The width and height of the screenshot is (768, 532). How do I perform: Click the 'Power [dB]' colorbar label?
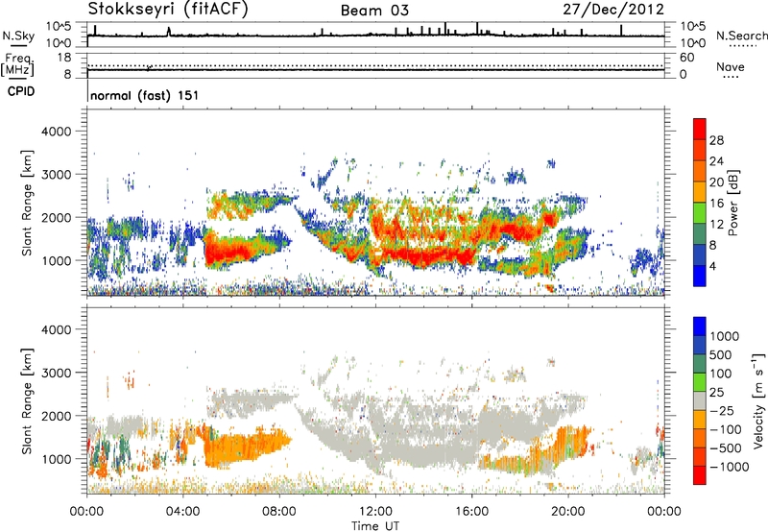pos(732,203)
